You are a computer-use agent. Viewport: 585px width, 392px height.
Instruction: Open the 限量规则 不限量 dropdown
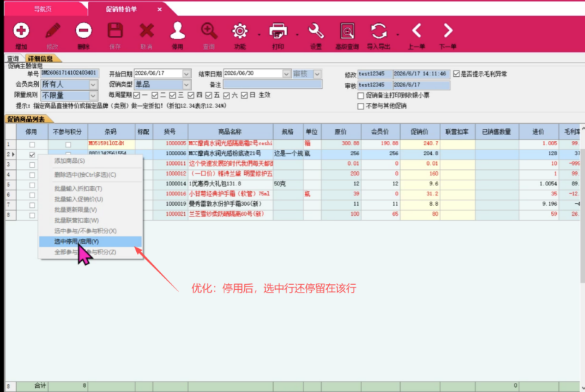93,95
